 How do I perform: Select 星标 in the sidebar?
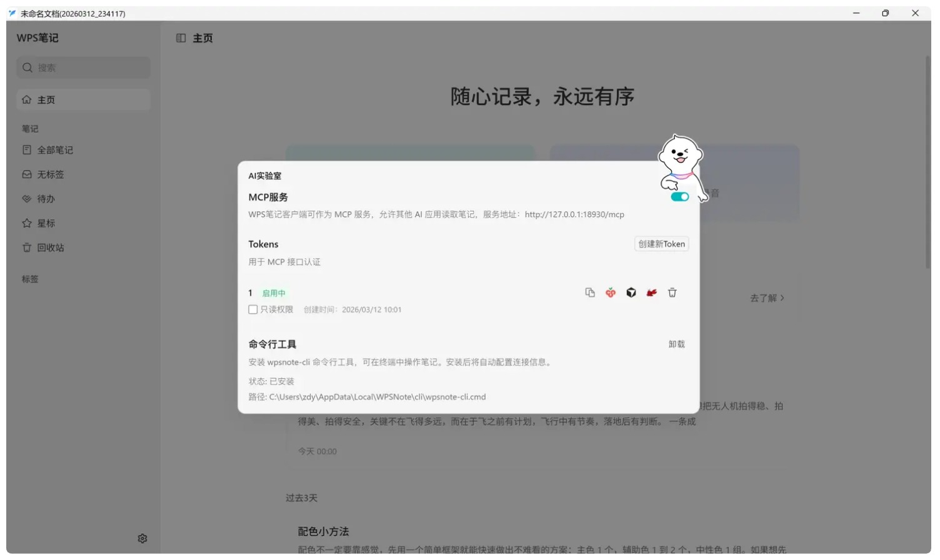(x=46, y=223)
